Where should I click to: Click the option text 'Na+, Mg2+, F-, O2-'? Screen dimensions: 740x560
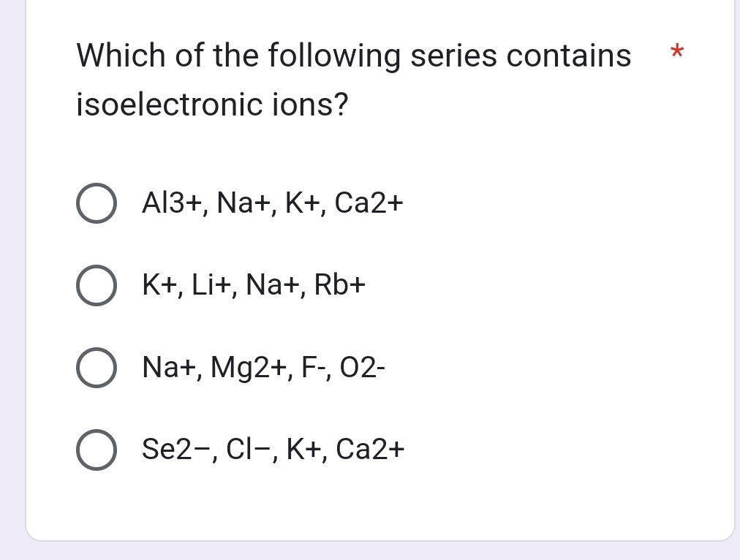tap(263, 368)
